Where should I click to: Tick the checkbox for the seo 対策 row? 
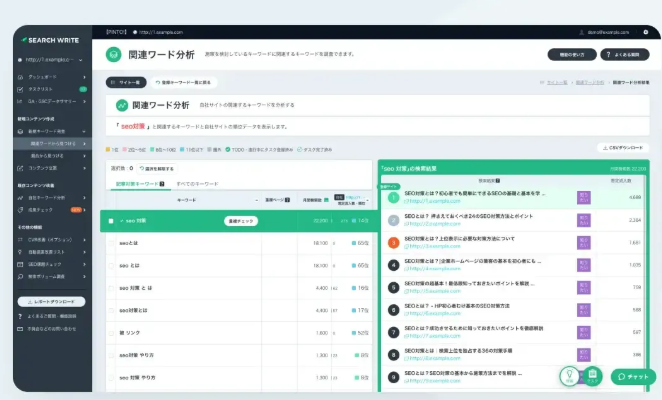(x=111, y=221)
